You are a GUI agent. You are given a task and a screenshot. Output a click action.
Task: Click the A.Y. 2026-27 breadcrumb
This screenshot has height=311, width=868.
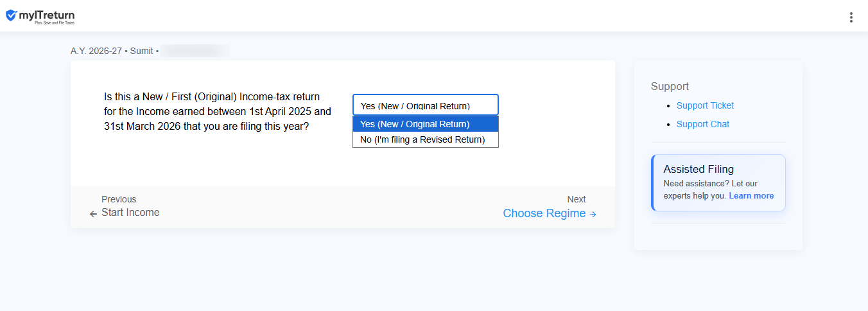96,51
